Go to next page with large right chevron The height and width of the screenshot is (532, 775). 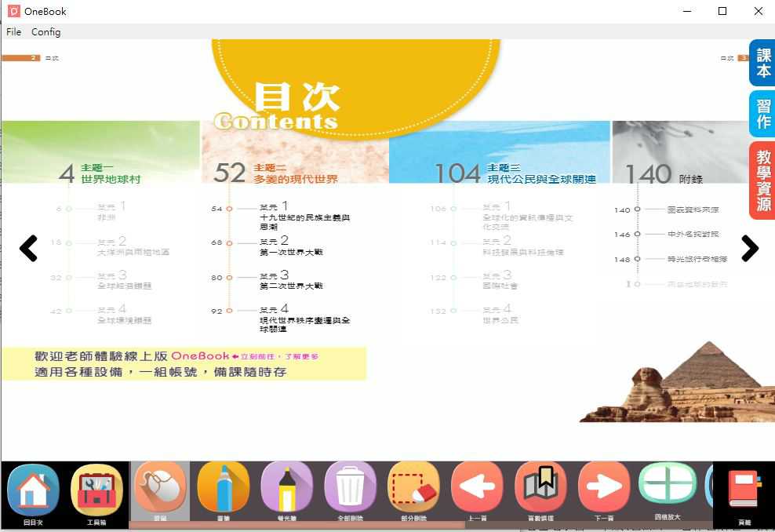tap(749, 248)
